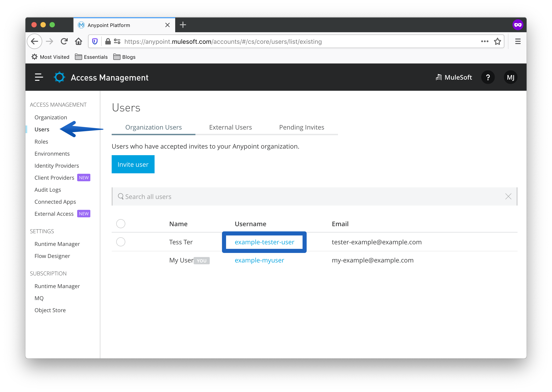Open Flow Designer settings
This screenshot has height=392, width=552.
pyautogui.click(x=52, y=256)
